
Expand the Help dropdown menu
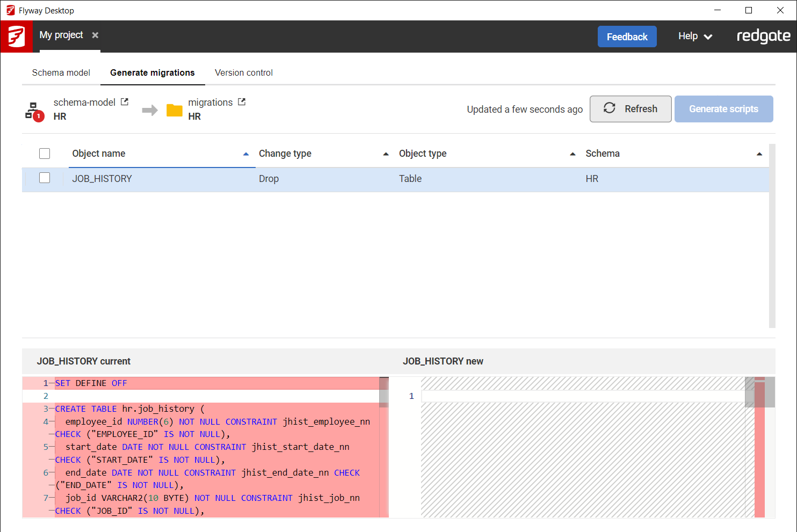point(695,37)
